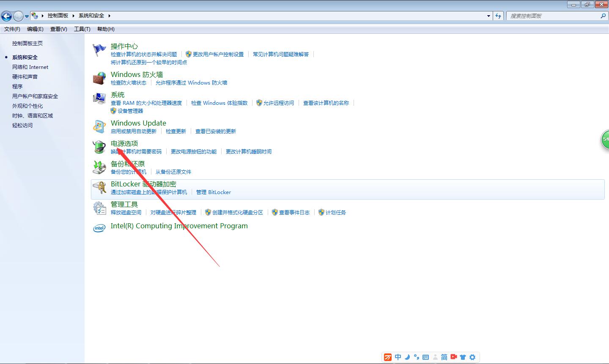Open BitLocker 驱动器加密 heading
Image resolution: width=609 pixels, height=364 pixels.
click(143, 184)
